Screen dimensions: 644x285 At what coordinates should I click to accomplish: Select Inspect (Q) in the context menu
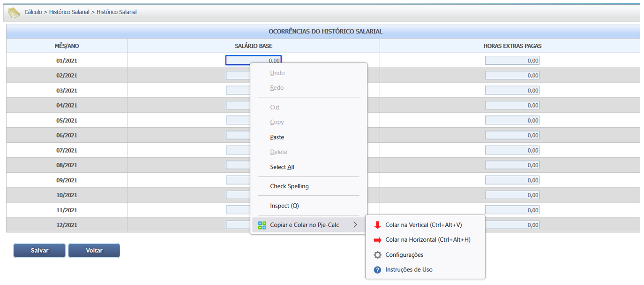click(284, 206)
